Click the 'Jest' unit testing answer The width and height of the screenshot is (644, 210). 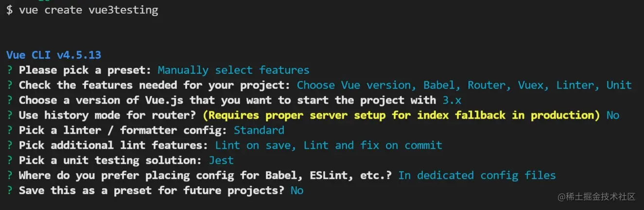pyautogui.click(x=221, y=160)
